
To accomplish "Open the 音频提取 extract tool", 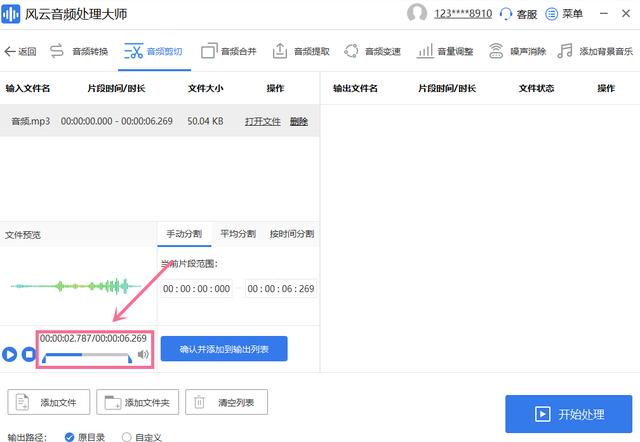I will point(301,51).
